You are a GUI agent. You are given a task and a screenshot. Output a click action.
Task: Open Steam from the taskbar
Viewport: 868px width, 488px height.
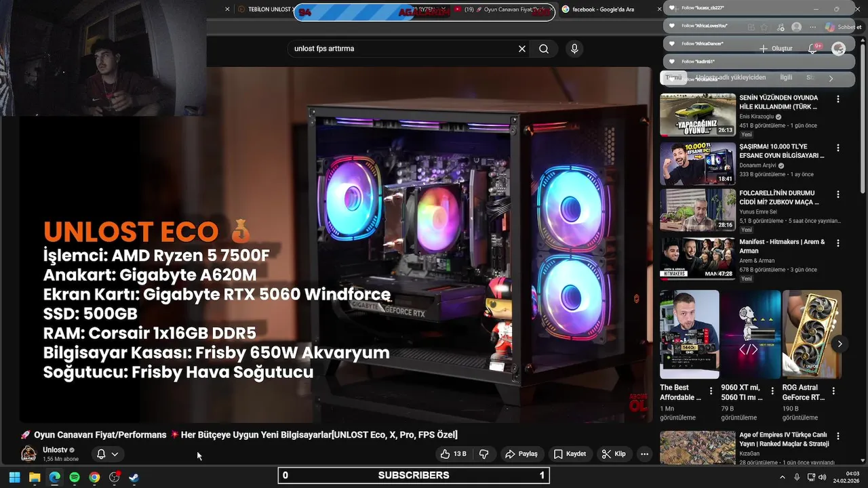tap(134, 477)
